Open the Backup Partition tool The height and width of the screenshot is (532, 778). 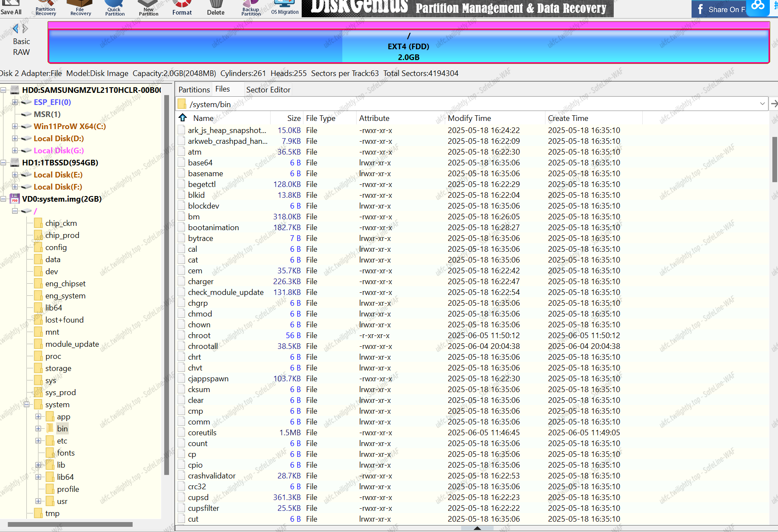(251, 8)
